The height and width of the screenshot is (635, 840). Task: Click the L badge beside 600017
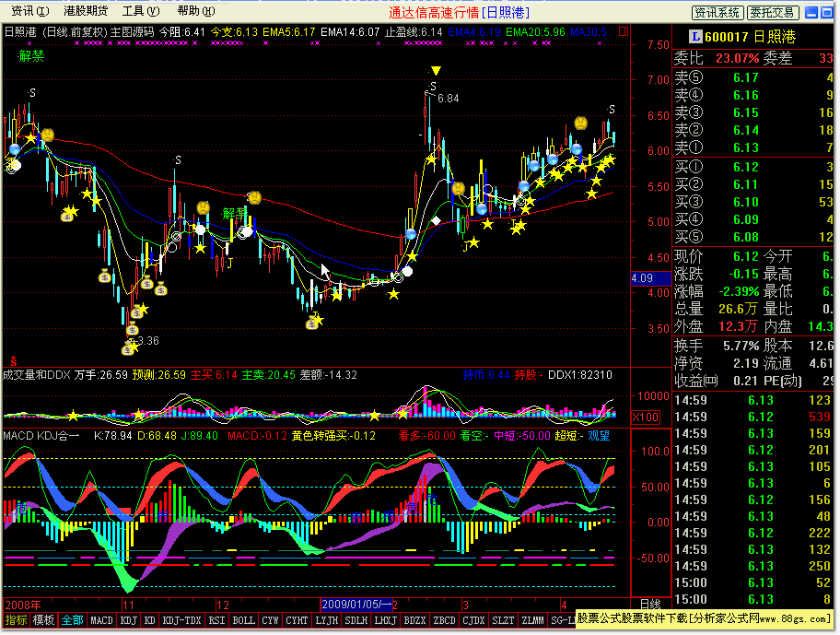click(695, 37)
